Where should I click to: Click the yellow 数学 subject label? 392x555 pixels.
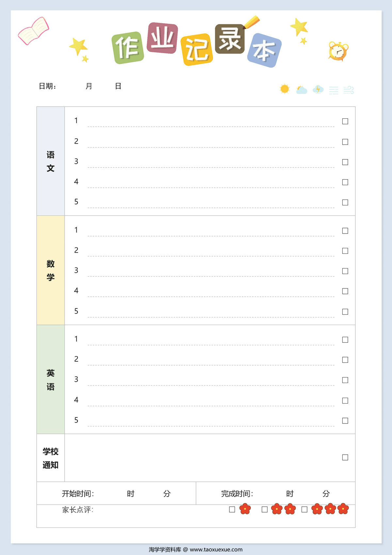tap(51, 270)
